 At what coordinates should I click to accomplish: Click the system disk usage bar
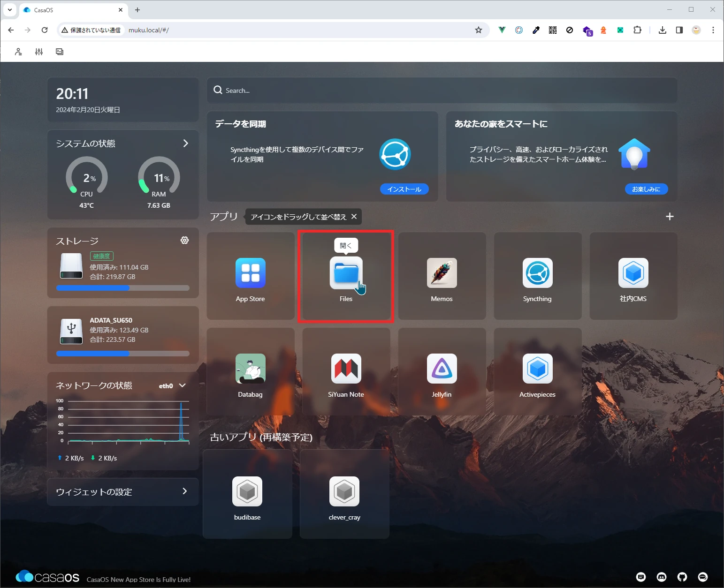123,288
